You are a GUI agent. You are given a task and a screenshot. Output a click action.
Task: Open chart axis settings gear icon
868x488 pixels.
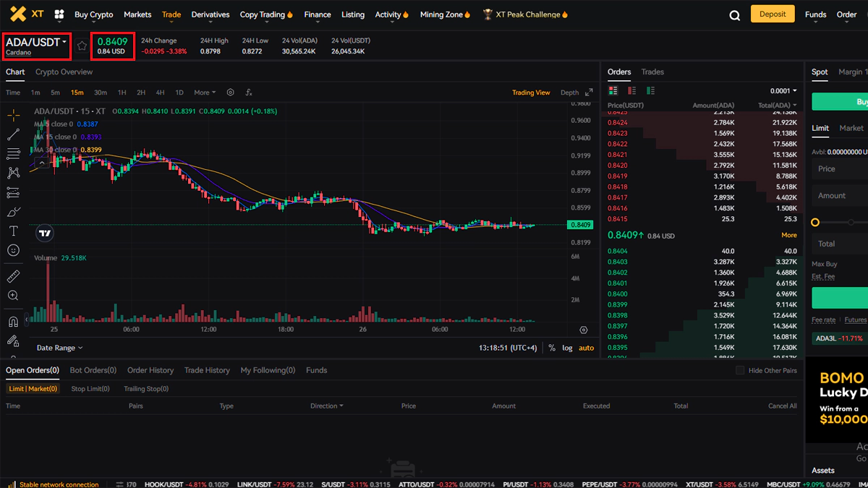tap(584, 330)
